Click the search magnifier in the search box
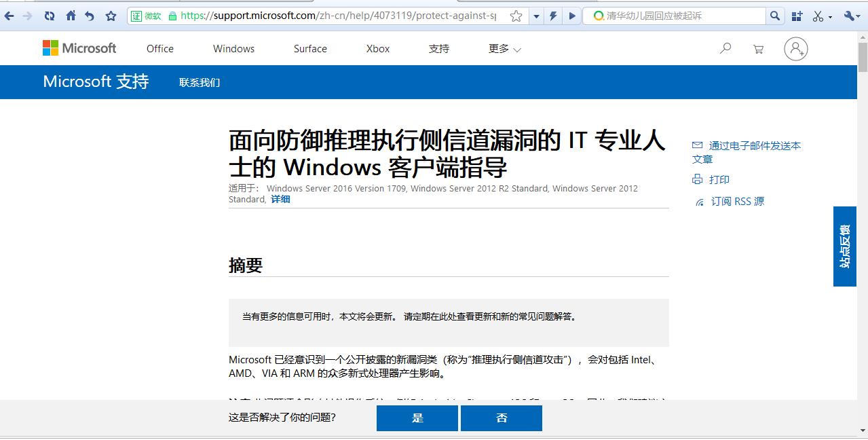This screenshot has height=440, width=868. click(x=774, y=15)
